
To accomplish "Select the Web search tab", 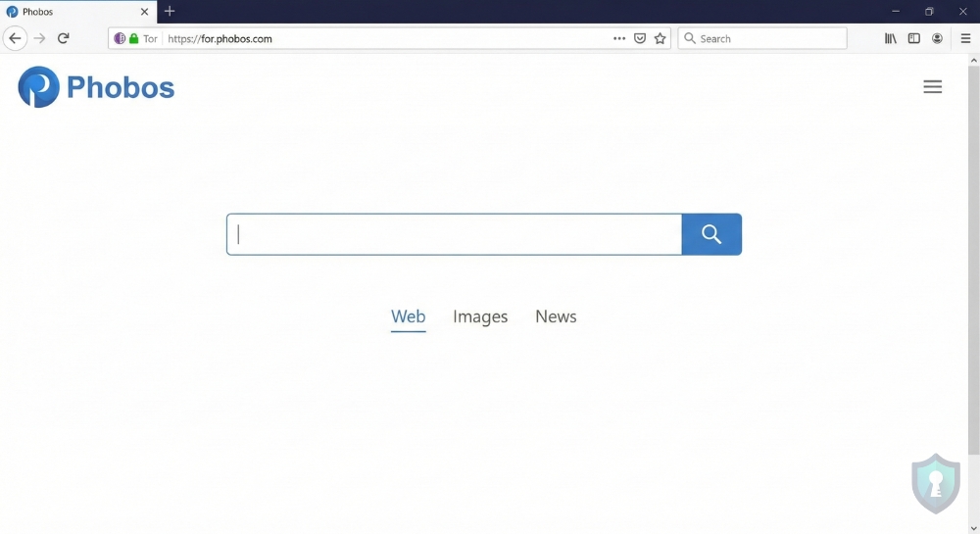I will tap(408, 316).
